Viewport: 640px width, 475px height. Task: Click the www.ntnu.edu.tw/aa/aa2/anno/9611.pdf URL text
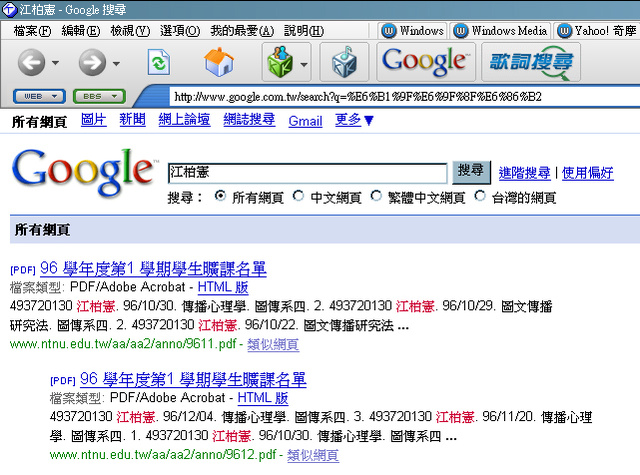[x=123, y=344]
